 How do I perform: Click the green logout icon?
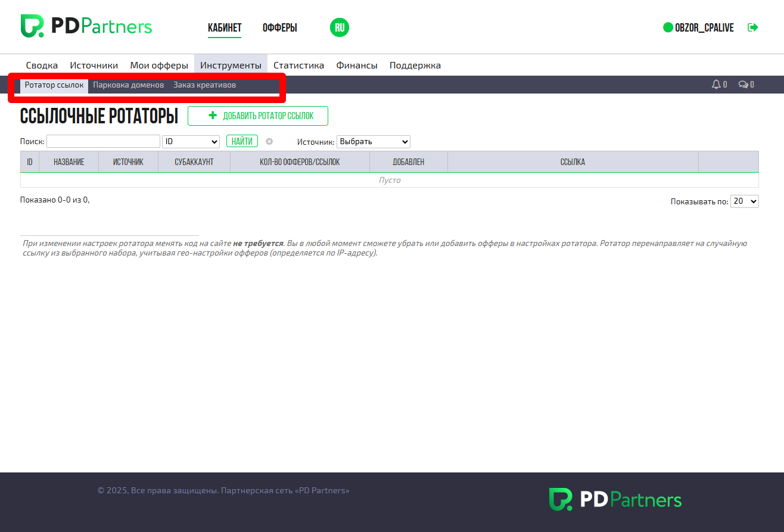tap(753, 27)
